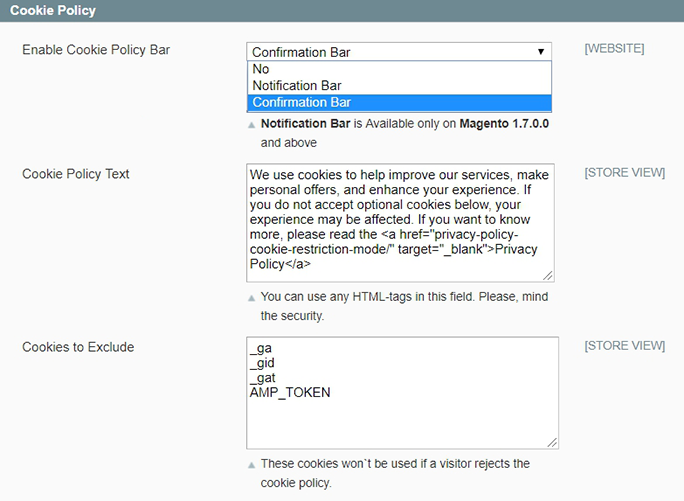Click the "Cookie Policy Text" field label
Image resolution: width=684 pixels, height=501 pixels.
coord(76,174)
